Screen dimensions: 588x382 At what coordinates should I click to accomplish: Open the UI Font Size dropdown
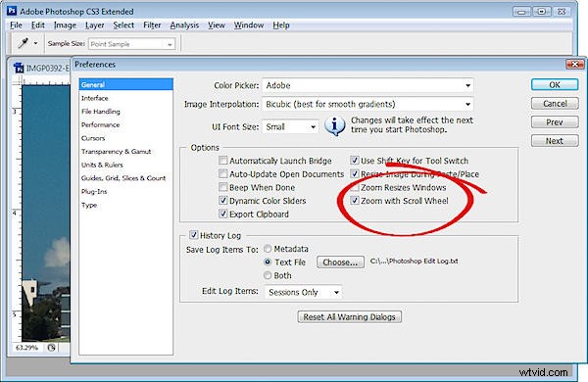tap(291, 127)
